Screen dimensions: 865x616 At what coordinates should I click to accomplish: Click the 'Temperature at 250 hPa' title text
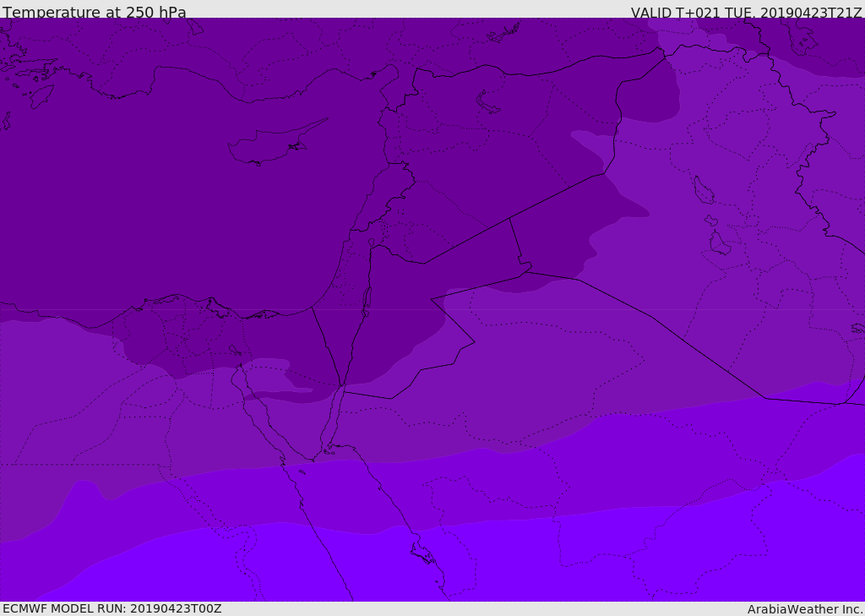click(95, 12)
